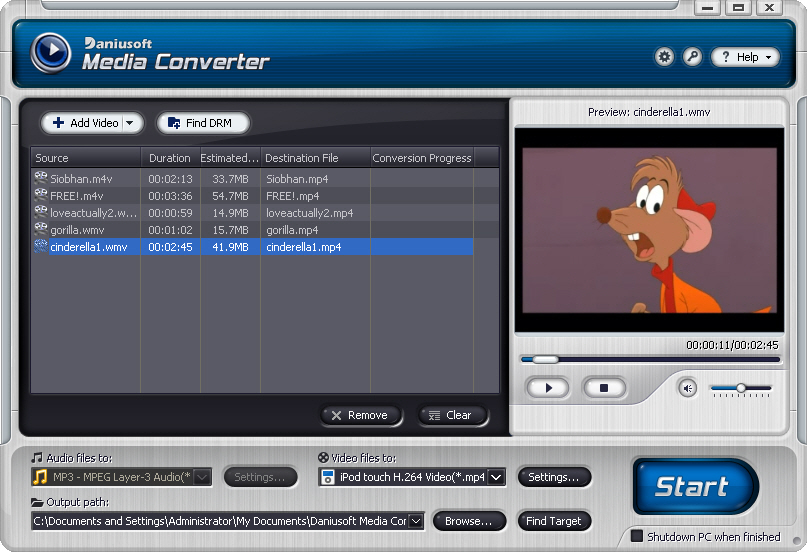
Task: Click file icon beside FREE!.m4v
Action: point(41,195)
